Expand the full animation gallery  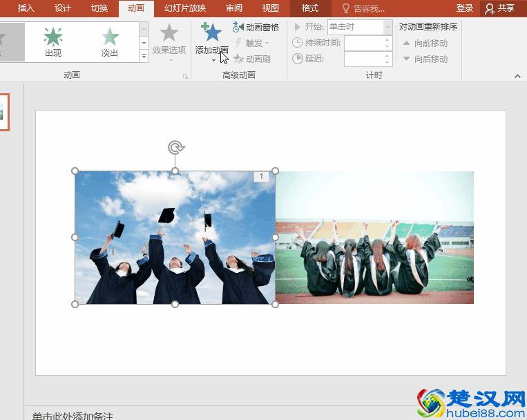pyautogui.click(x=144, y=56)
